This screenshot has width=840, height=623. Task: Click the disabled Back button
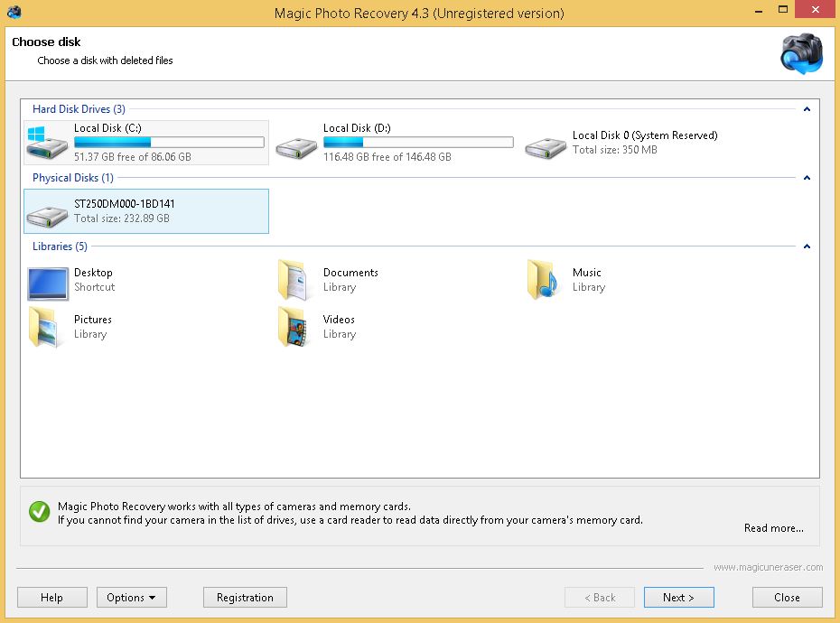pos(600,598)
